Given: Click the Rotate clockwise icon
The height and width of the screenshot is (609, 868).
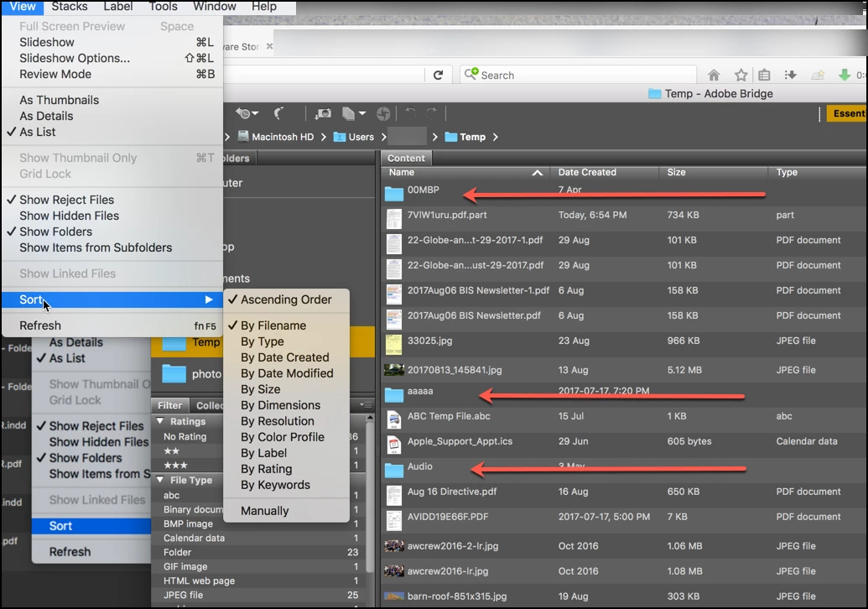Looking at the screenshot, I should [x=432, y=113].
